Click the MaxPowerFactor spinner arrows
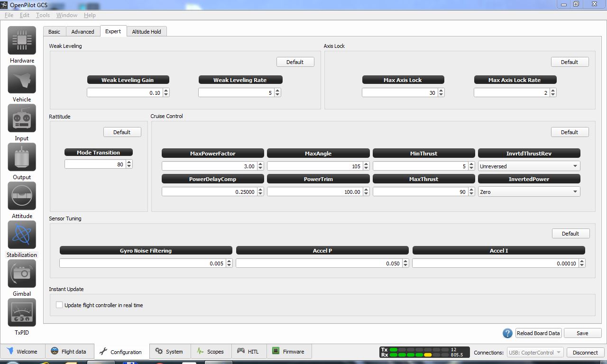Viewport: 607px width, 364px height. coord(260,166)
